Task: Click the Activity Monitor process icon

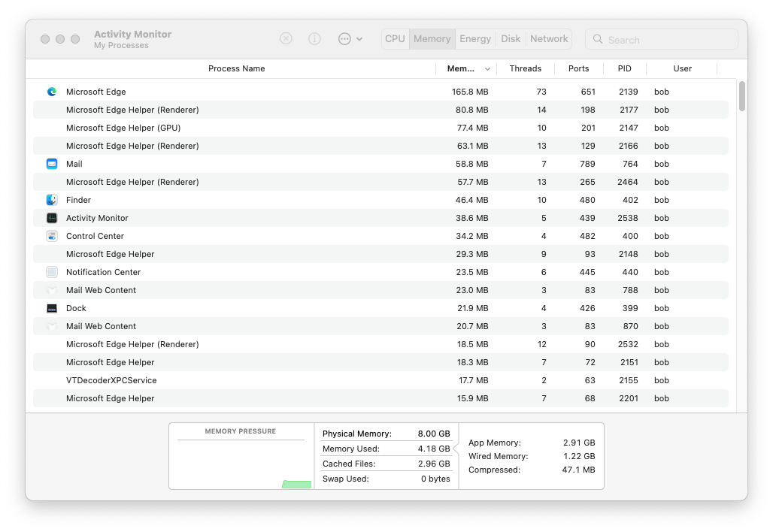Action: [52, 218]
